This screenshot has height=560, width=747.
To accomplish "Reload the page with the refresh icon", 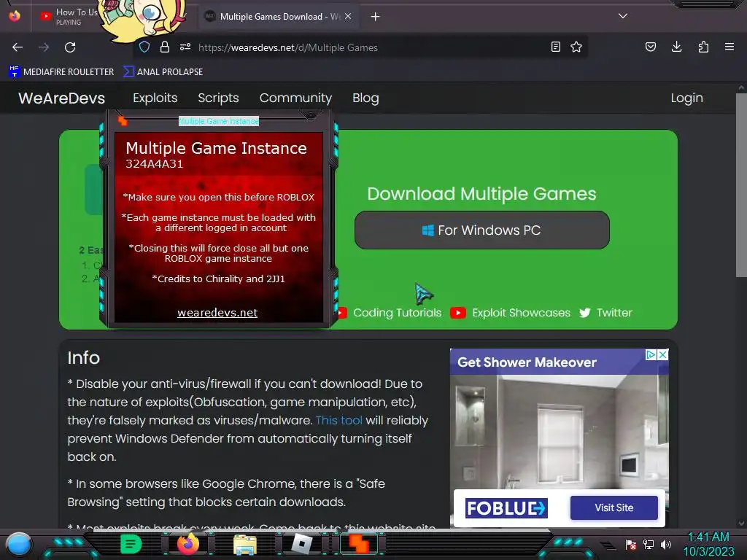I will [70, 47].
